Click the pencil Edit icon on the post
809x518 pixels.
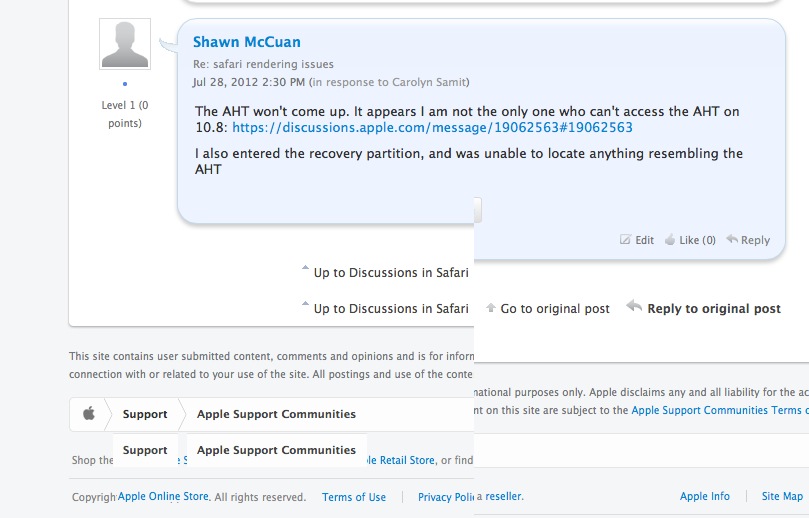(x=626, y=240)
